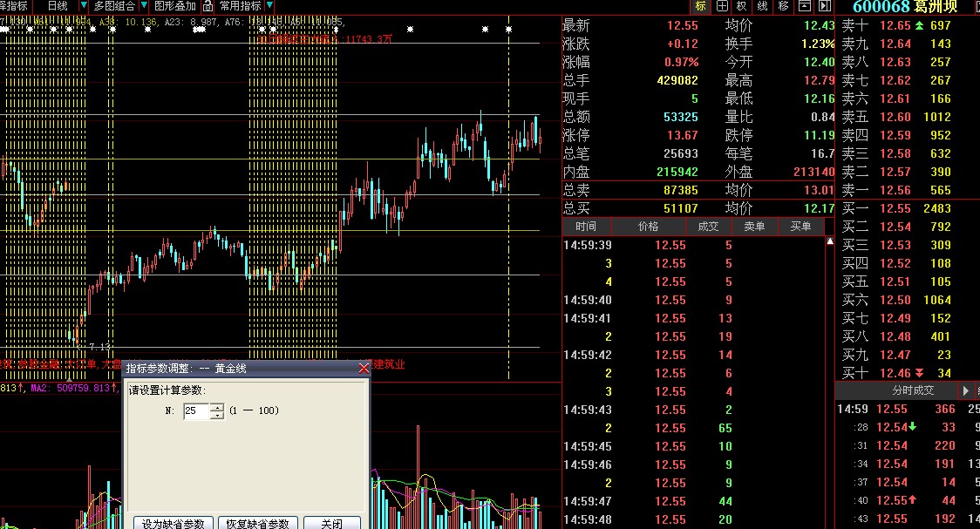
Task: Click the 最低 value 12.16
Action: [x=819, y=98]
